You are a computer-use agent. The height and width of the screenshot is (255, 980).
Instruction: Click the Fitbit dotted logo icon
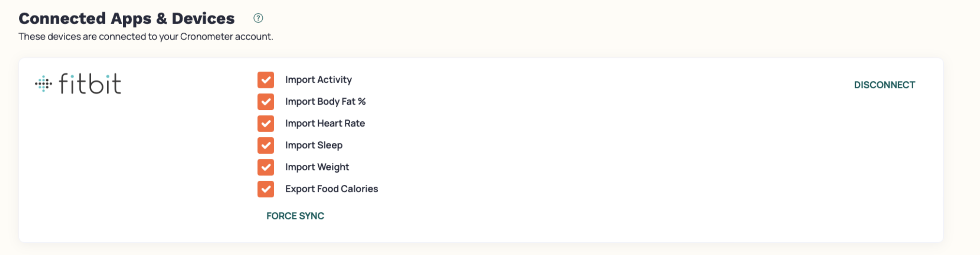pos(43,84)
